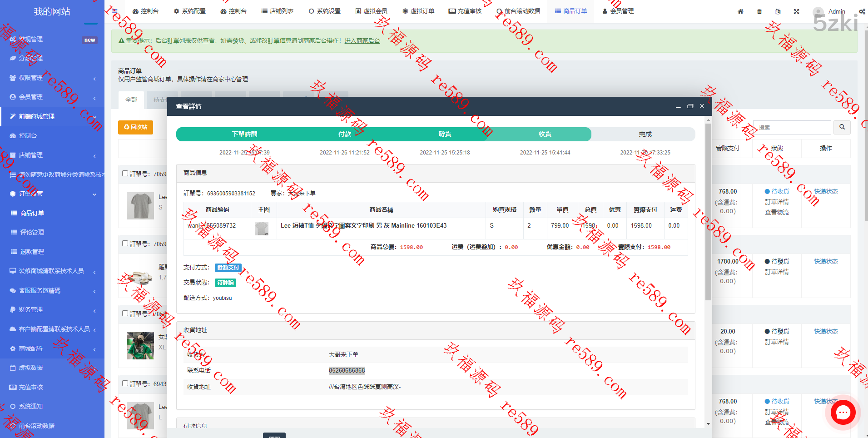Open the language switch icon
Screen dimensions: 868x438
point(778,11)
